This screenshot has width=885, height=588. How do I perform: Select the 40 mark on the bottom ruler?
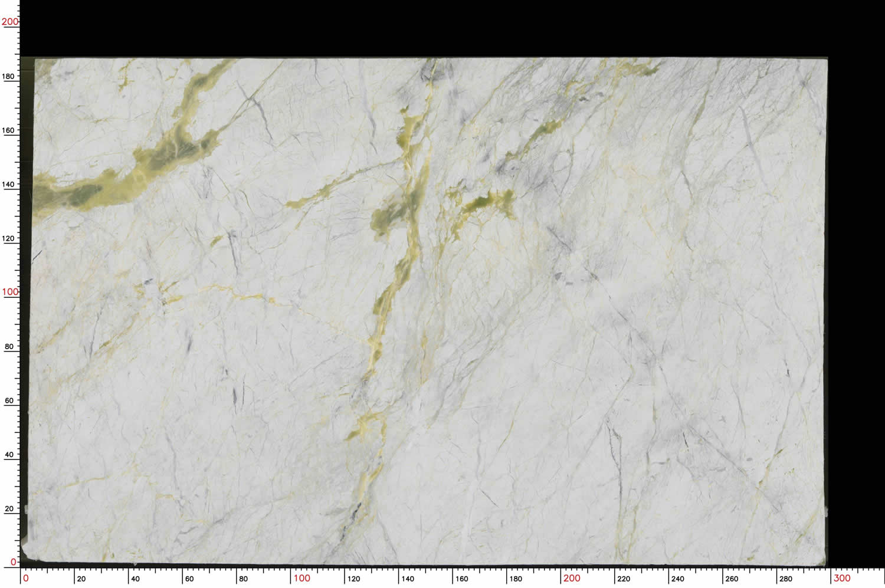coord(135,579)
